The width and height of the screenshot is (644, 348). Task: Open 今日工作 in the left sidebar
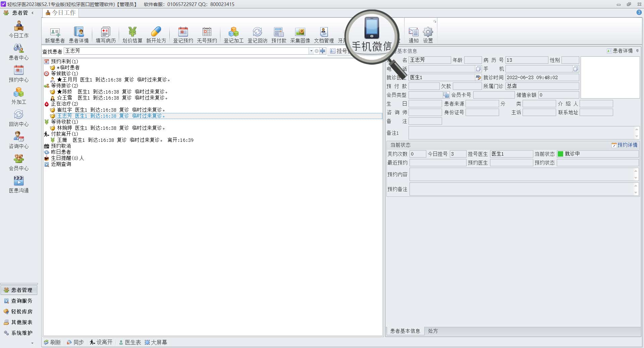[x=19, y=30]
